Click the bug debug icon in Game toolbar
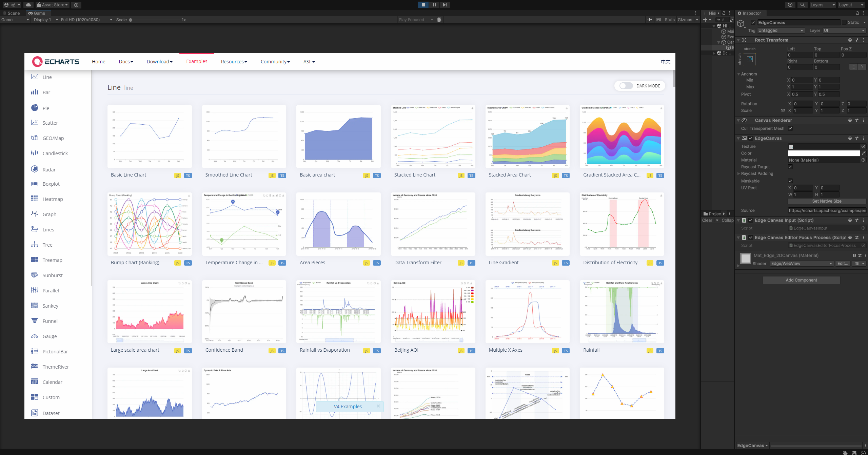The width and height of the screenshot is (868, 455). pyautogui.click(x=439, y=20)
